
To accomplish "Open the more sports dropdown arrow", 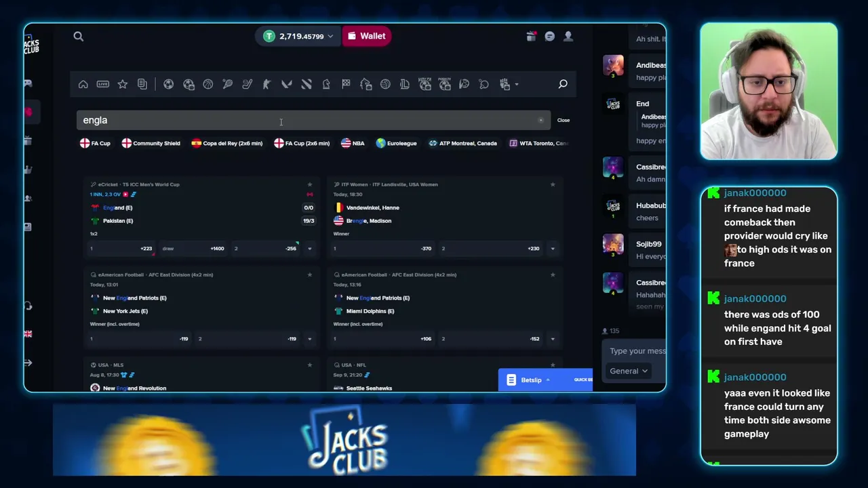I will coord(517,84).
